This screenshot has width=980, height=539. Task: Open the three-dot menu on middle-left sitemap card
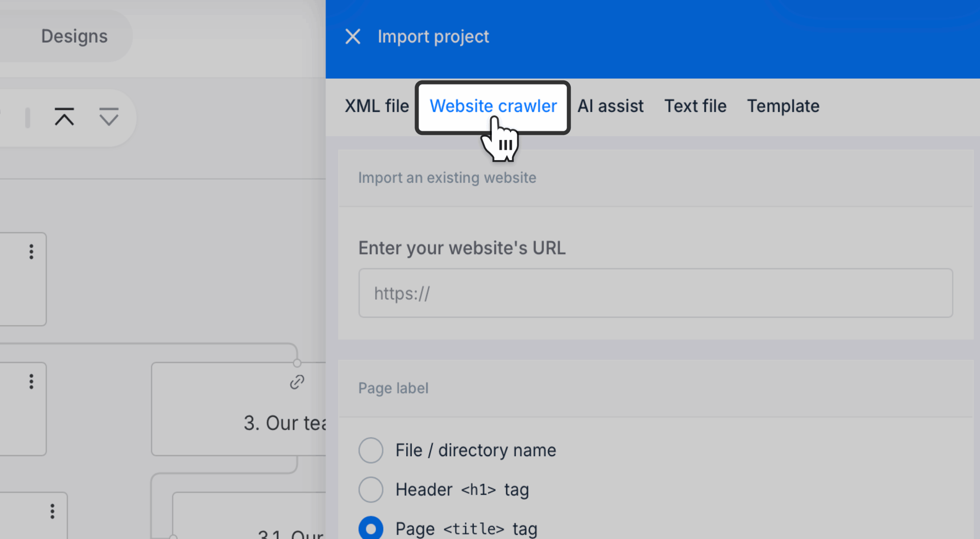[31, 382]
